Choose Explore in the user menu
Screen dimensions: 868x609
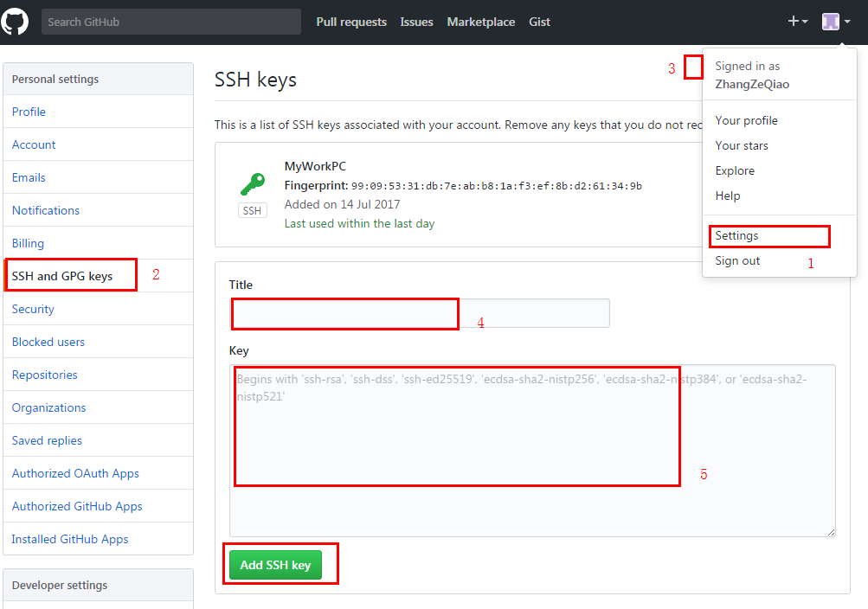click(735, 170)
